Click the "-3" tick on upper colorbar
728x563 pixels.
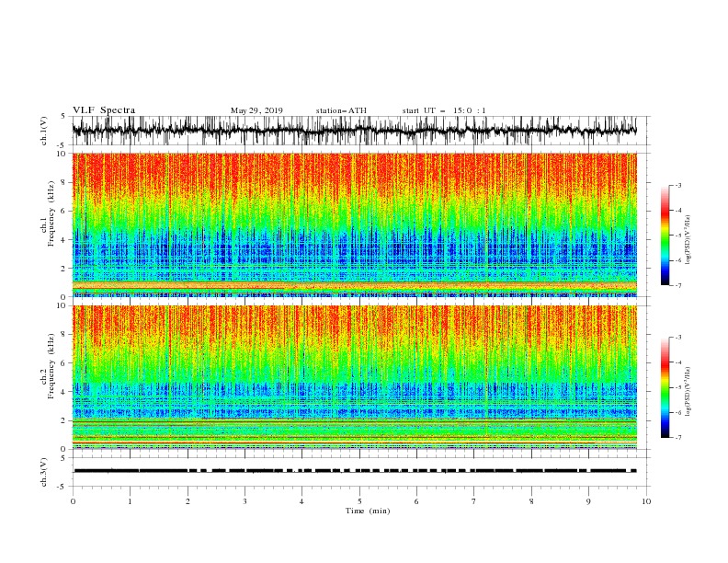pyautogui.click(x=678, y=185)
